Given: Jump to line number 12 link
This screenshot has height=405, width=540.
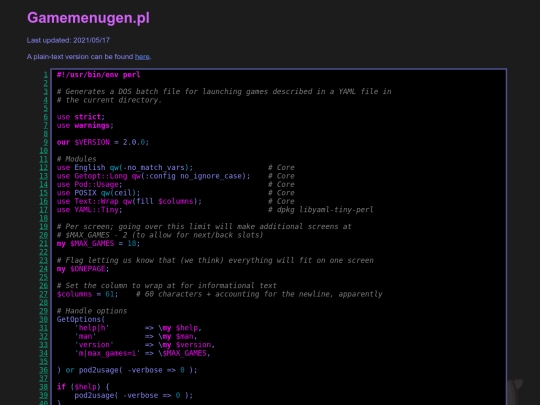Looking at the screenshot, I should pos(43,168).
